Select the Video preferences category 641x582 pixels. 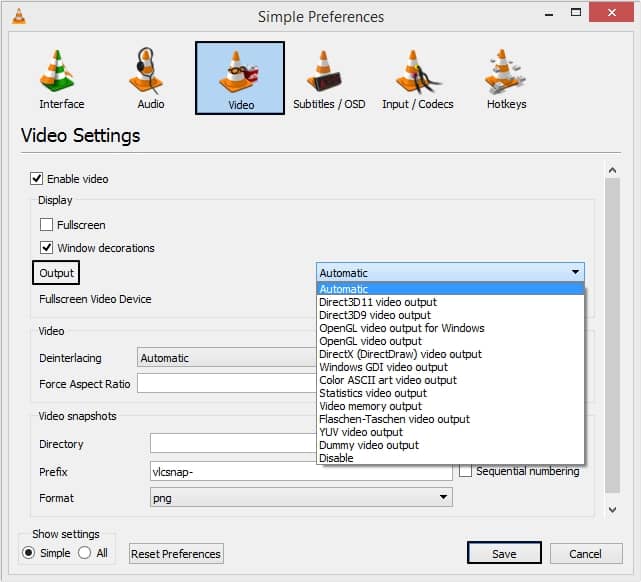tap(240, 78)
